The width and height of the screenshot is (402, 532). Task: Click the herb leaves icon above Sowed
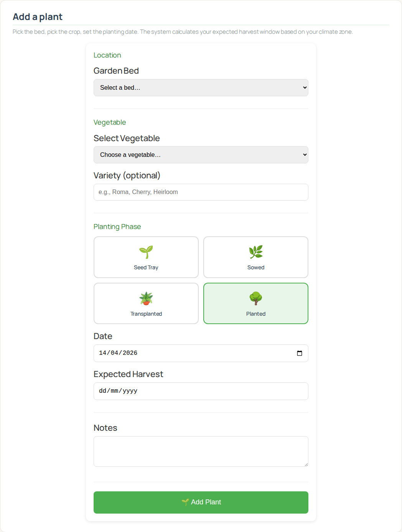[255, 252]
